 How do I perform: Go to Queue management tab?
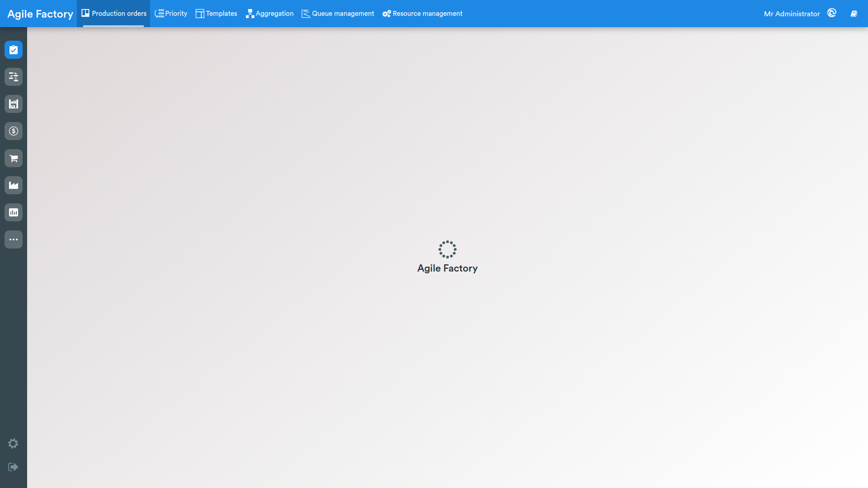point(338,14)
